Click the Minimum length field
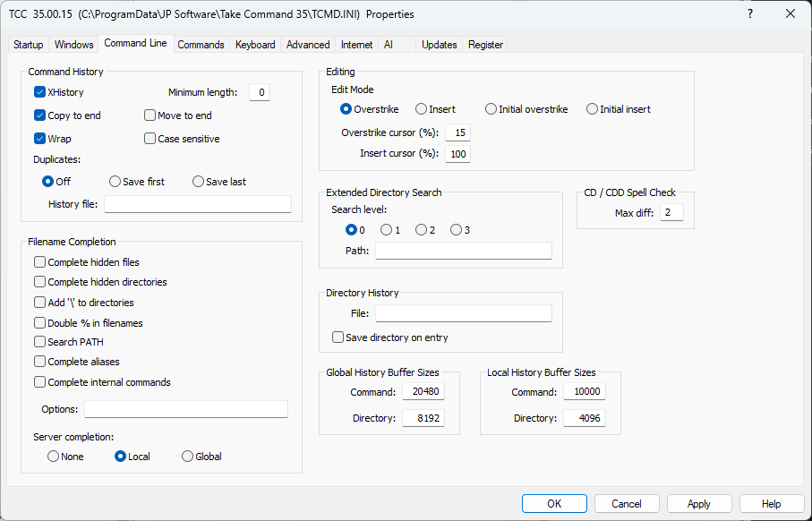 coord(260,92)
